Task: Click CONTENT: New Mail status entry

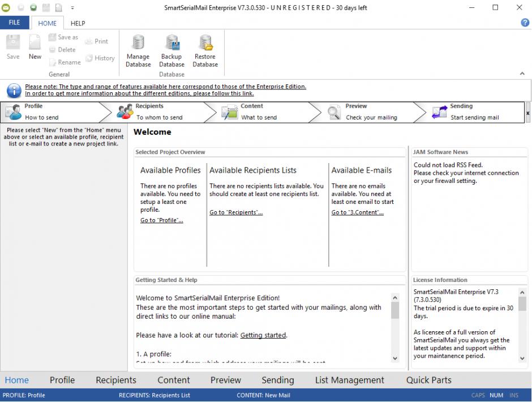Action: click(x=263, y=396)
